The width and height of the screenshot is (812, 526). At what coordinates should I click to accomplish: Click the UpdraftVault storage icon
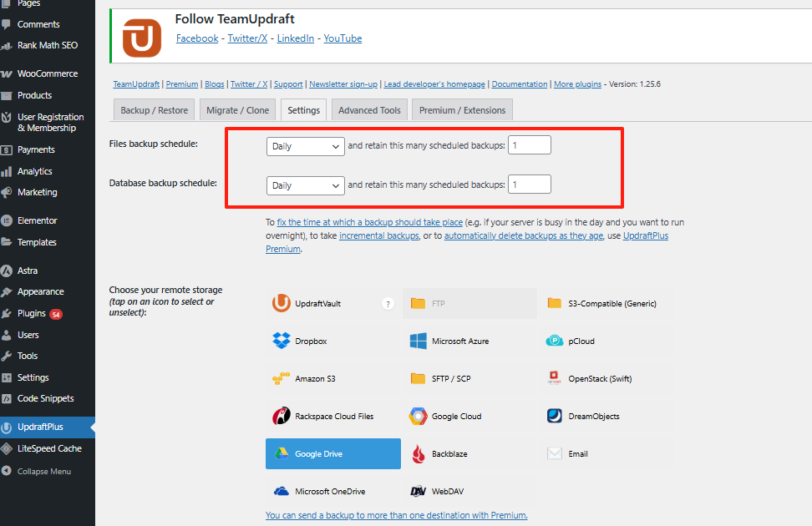(x=282, y=304)
